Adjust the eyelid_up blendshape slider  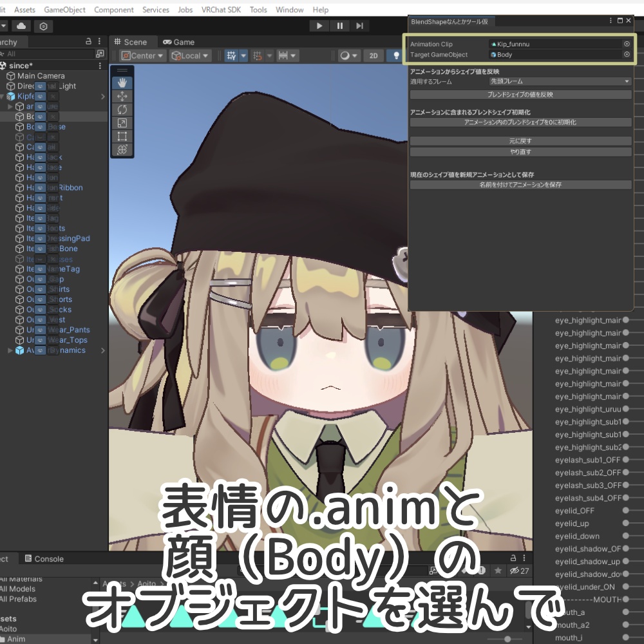coord(625,523)
